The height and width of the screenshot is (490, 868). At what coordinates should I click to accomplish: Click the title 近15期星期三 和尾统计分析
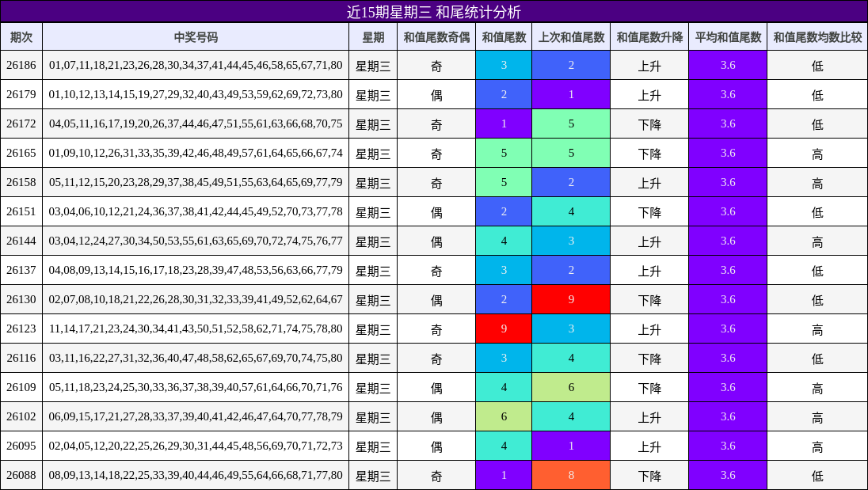[x=434, y=12]
